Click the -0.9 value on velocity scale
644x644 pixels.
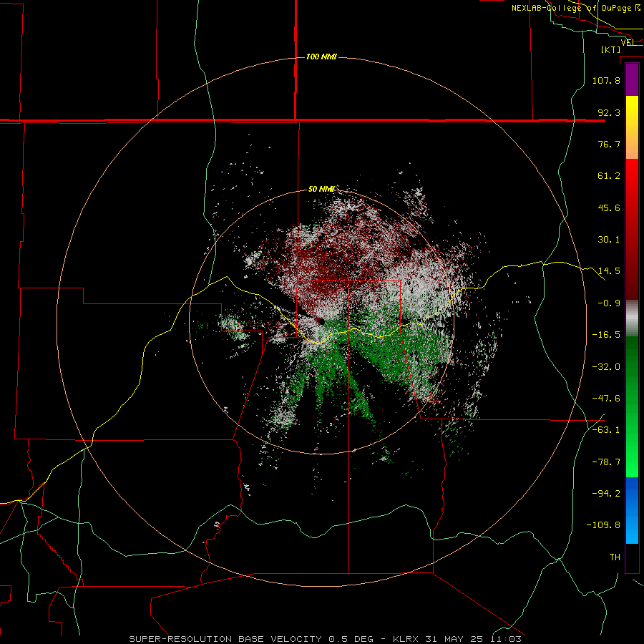[609, 303]
